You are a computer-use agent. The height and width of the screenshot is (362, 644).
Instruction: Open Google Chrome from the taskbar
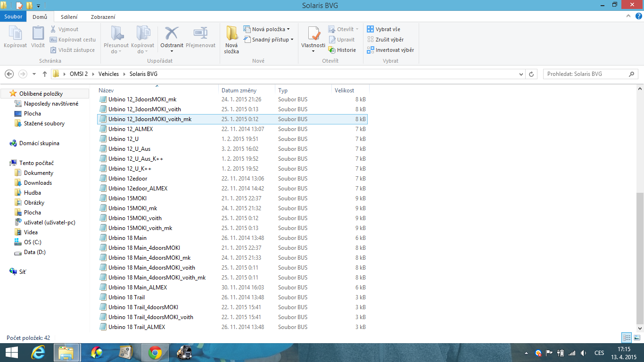155,352
